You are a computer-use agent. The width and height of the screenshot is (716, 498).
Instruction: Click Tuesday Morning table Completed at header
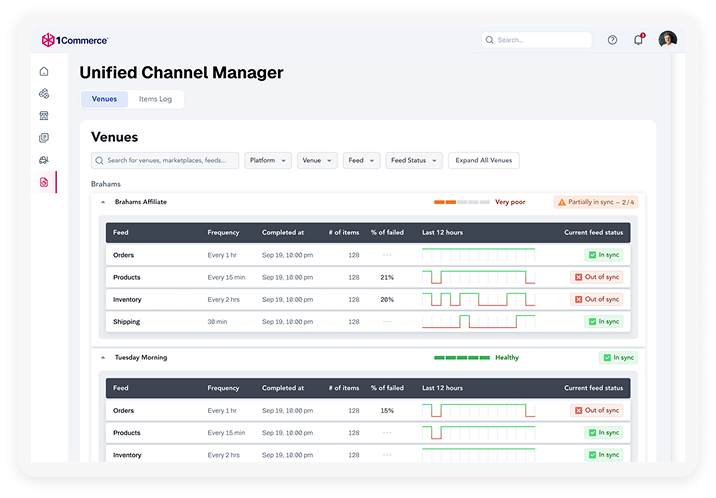[x=283, y=388]
